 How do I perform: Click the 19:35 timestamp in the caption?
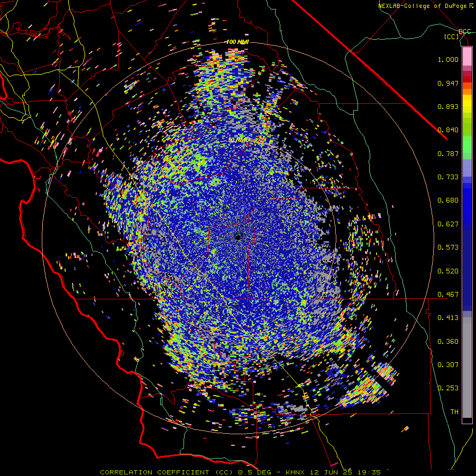(369, 472)
